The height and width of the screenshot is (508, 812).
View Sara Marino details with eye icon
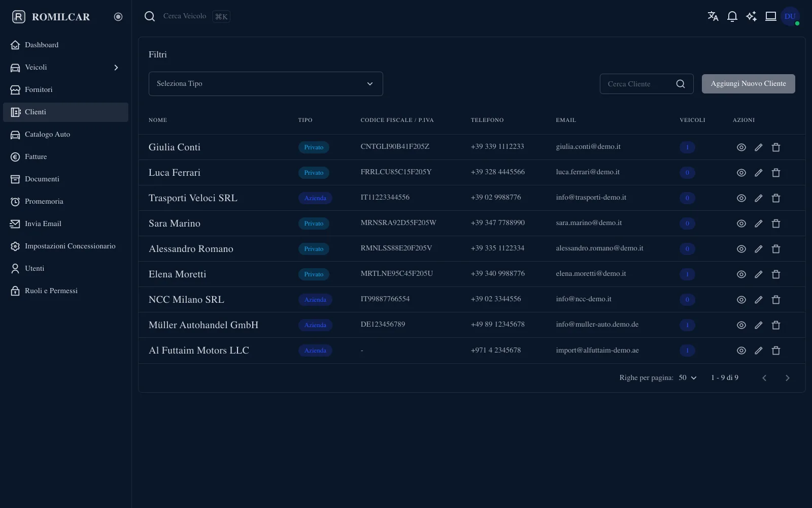coord(741,224)
